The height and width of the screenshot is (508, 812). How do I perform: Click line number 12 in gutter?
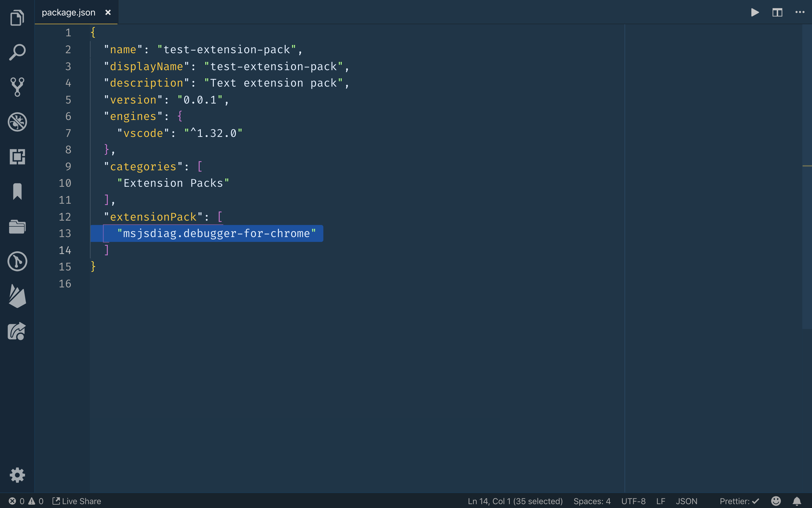pyautogui.click(x=65, y=217)
